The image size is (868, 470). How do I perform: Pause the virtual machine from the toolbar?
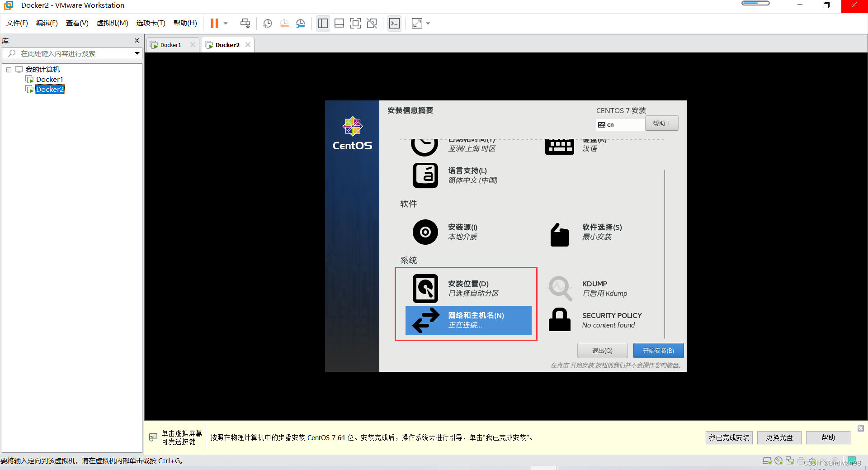coord(214,23)
